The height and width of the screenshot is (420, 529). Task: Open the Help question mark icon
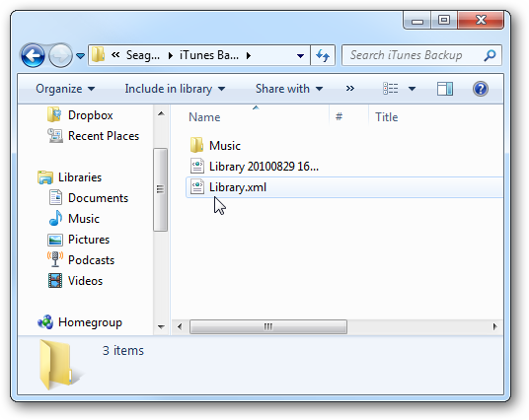pyautogui.click(x=481, y=89)
